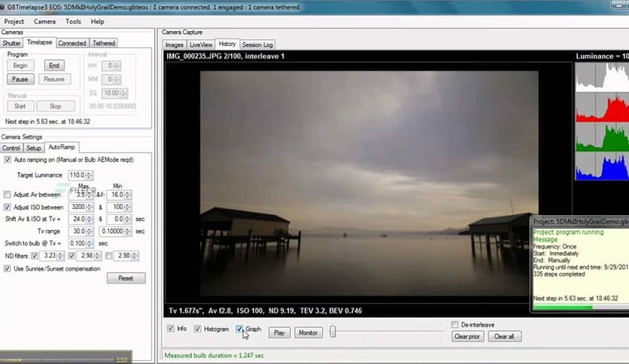Open the Setup tab in Camera Settings
Screen dimensions: 629x364
tap(34, 148)
